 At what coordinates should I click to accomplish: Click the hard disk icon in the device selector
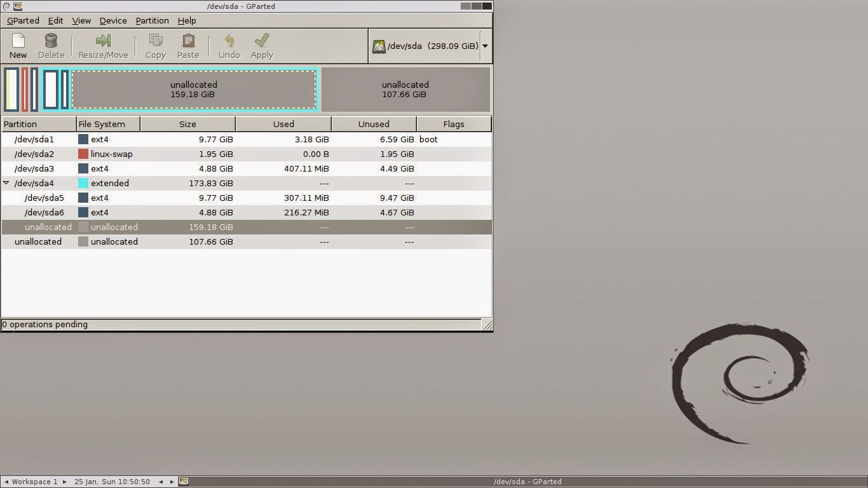379,46
